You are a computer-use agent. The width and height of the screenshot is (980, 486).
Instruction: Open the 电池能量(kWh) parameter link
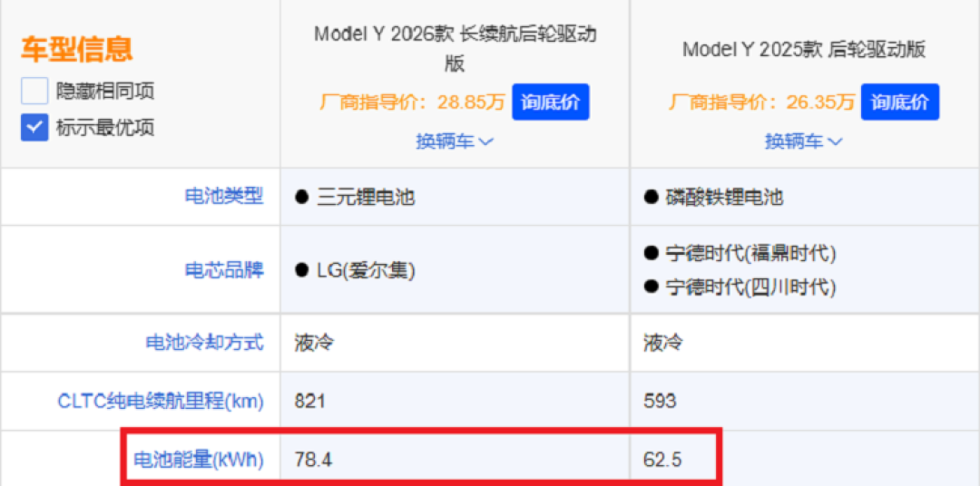coord(199,461)
